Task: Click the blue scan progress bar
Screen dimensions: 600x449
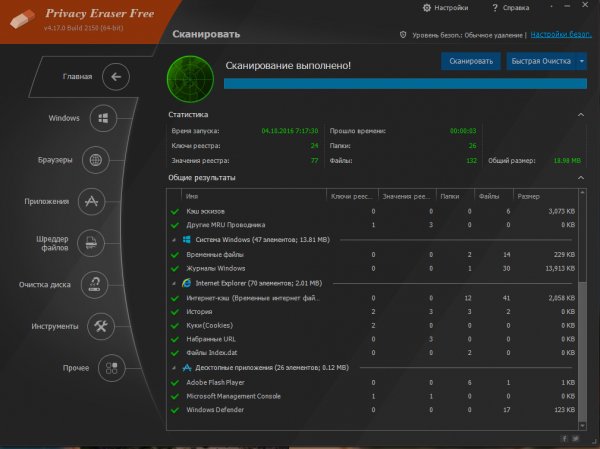Action: (405, 83)
